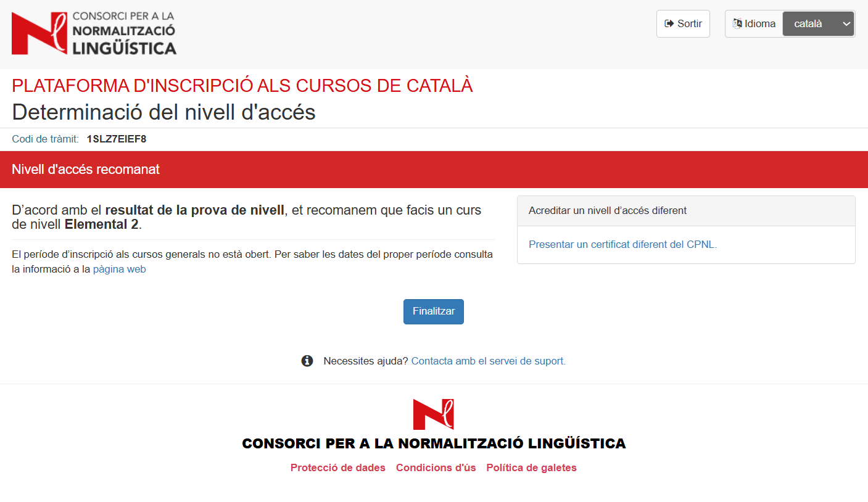The width and height of the screenshot is (868, 502).
Task: Click the CPNL logo in the header
Action: [94, 33]
